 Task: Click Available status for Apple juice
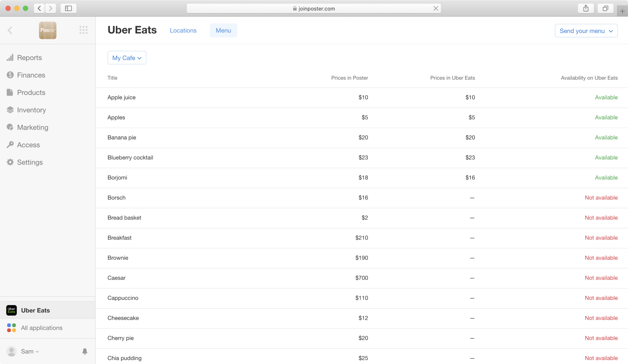click(x=606, y=97)
